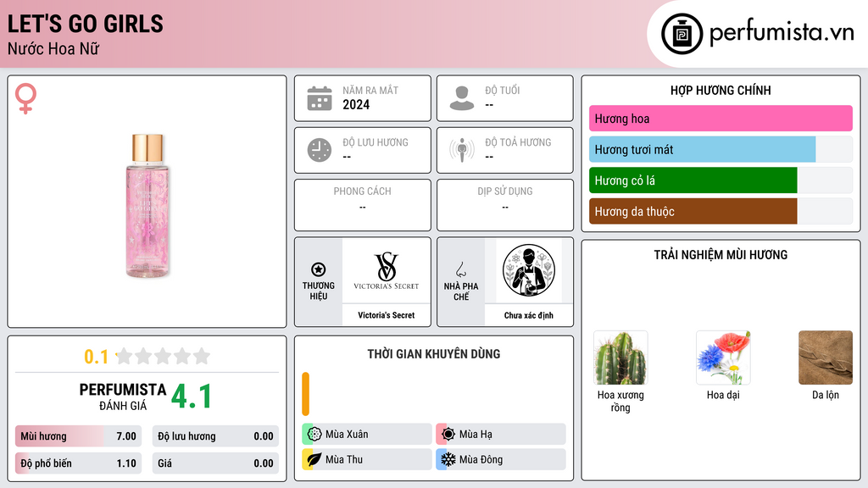Click the perfumer avatar illustration
Image resolution: width=868 pixels, height=488 pixels.
529,270
